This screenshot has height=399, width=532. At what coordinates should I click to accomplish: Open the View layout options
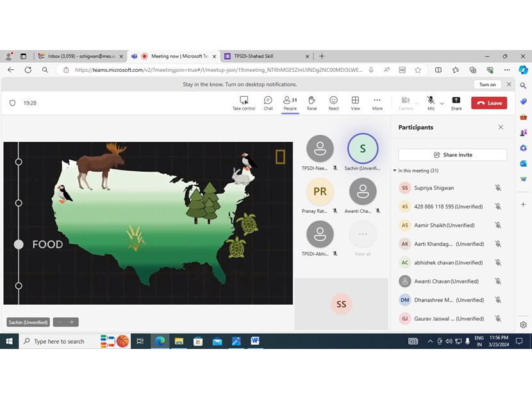355,101
